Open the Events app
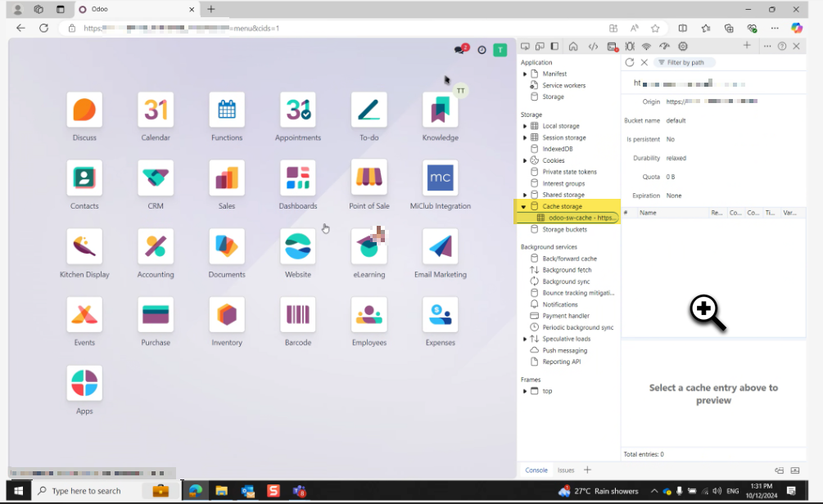The image size is (823, 504). [84, 315]
